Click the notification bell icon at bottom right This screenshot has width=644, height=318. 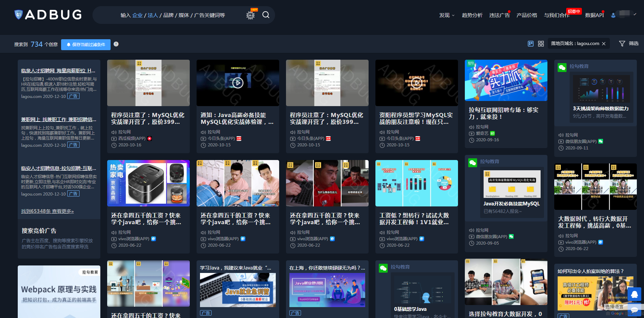tap(634, 294)
